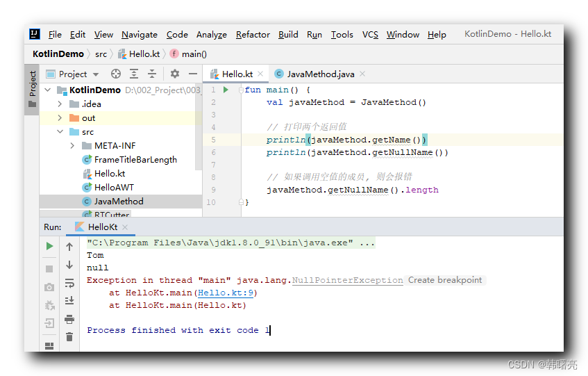
Task: Open the Refactor menu
Action: [253, 35]
